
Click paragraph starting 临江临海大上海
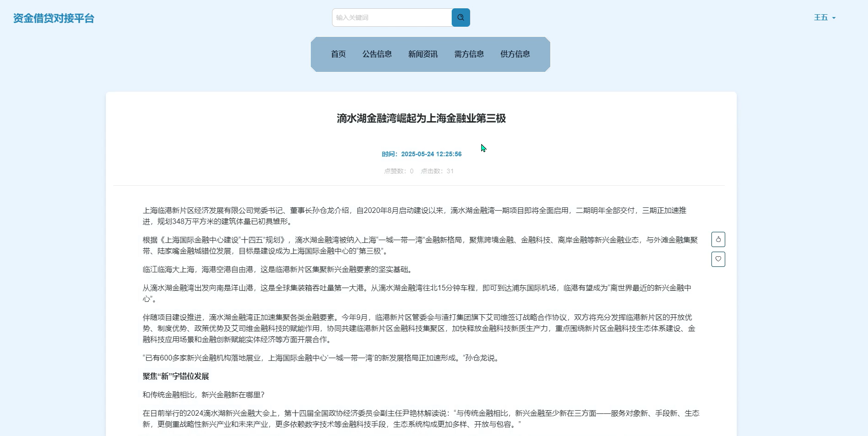279,270
